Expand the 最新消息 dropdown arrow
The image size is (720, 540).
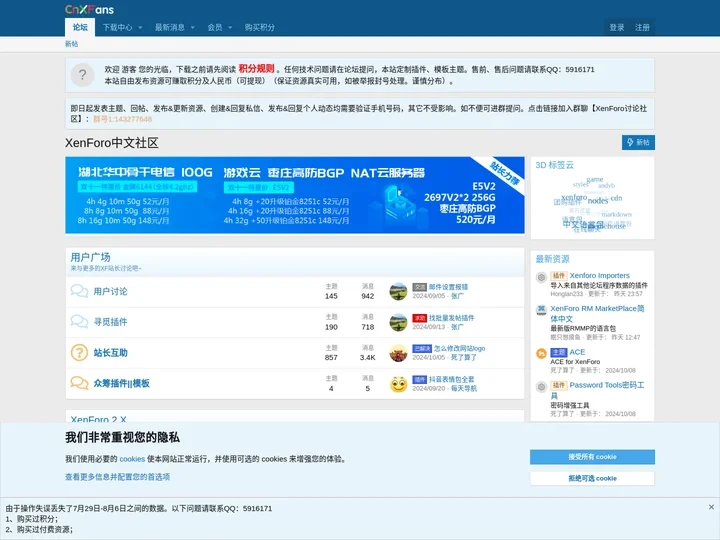coord(192,28)
